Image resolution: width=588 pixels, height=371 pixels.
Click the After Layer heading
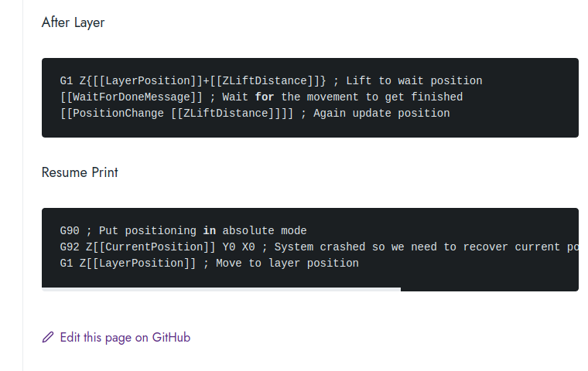pos(73,22)
